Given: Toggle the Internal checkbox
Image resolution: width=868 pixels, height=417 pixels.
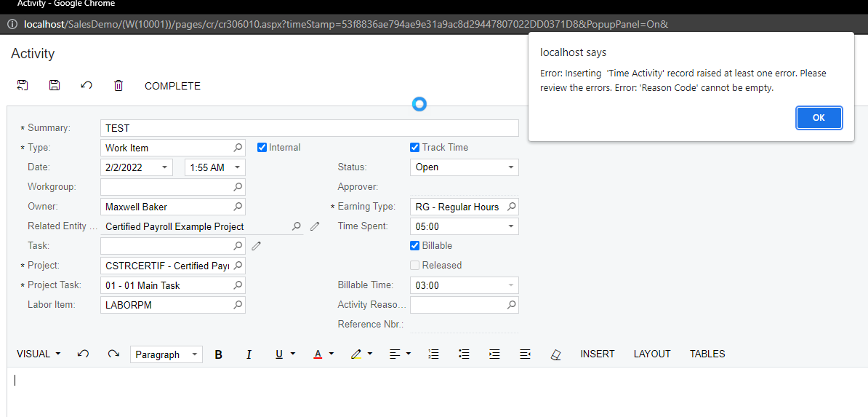Looking at the screenshot, I should (262, 148).
